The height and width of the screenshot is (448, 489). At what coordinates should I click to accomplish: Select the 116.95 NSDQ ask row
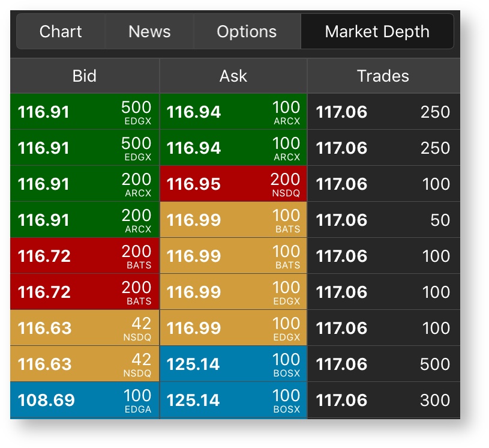click(x=233, y=184)
